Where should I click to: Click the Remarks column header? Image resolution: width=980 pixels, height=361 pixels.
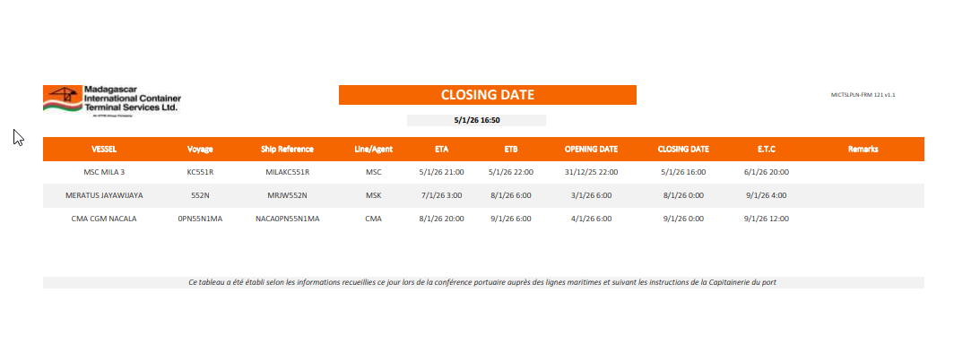click(x=863, y=149)
